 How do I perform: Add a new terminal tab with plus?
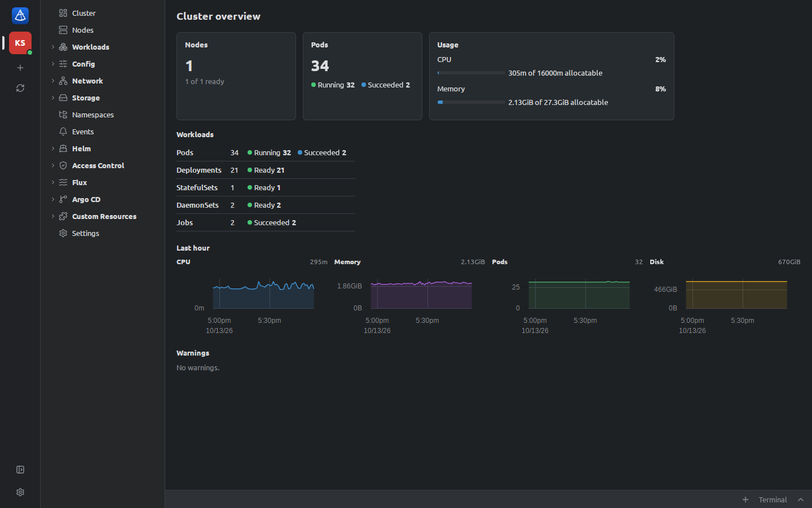coord(745,500)
